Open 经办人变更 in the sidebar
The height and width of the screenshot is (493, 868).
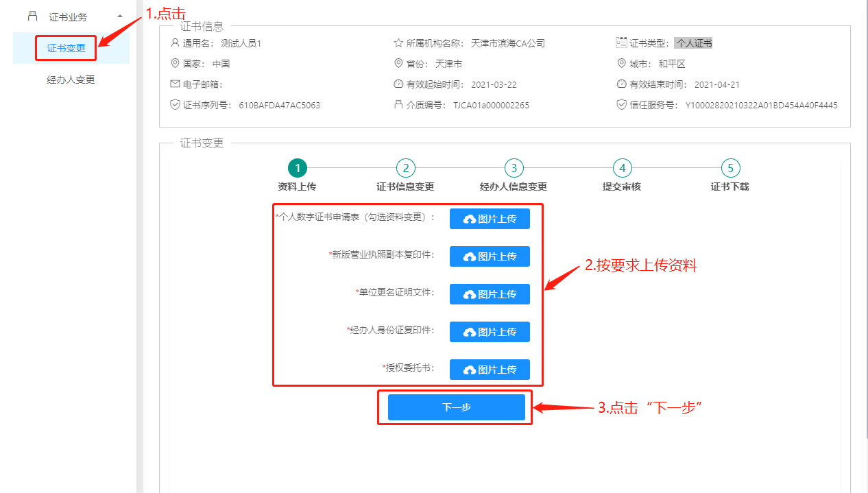click(71, 80)
